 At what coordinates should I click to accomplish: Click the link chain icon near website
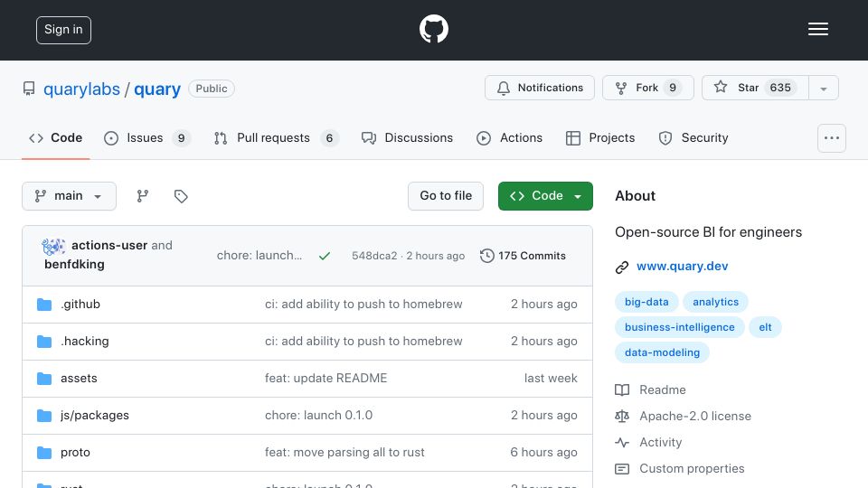(622, 267)
